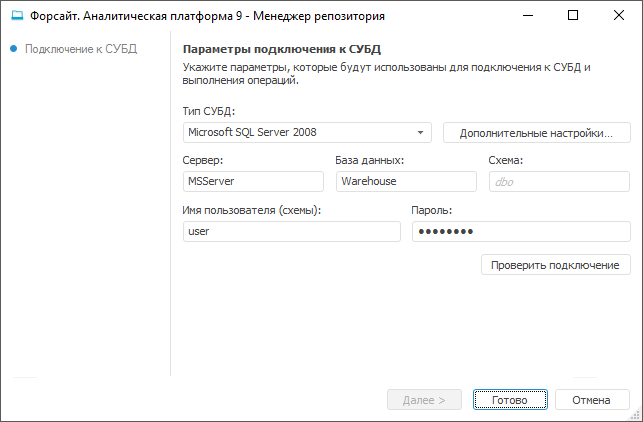Viewport: 643px width, 422px height.
Task: Click the Сервер field containing MSServer
Action: pos(253,181)
